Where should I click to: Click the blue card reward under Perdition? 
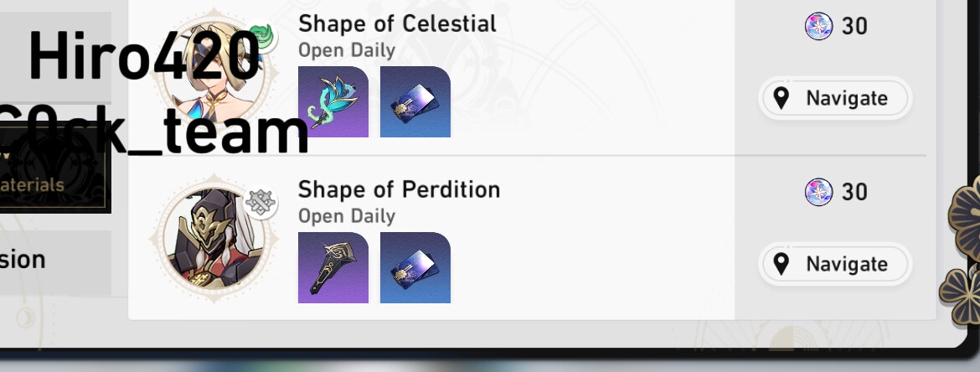(415, 267)
